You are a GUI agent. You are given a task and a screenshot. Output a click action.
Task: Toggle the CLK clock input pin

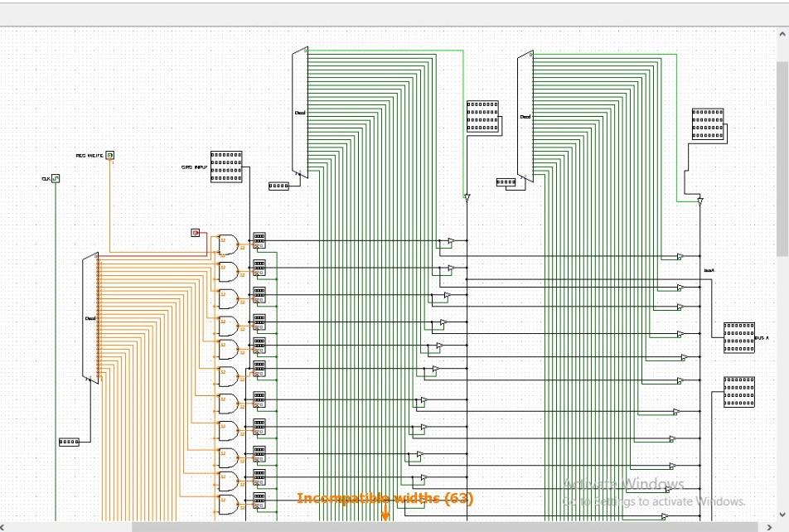point(54,178)
